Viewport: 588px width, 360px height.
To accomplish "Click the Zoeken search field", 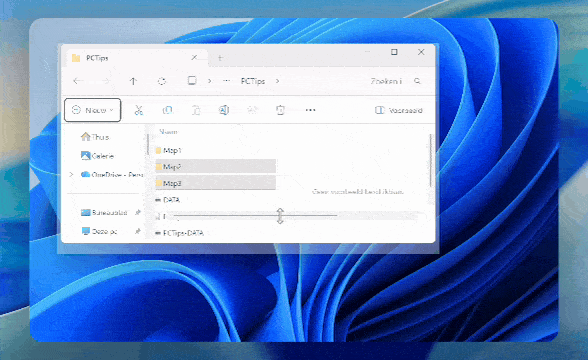I will point(386,81).
